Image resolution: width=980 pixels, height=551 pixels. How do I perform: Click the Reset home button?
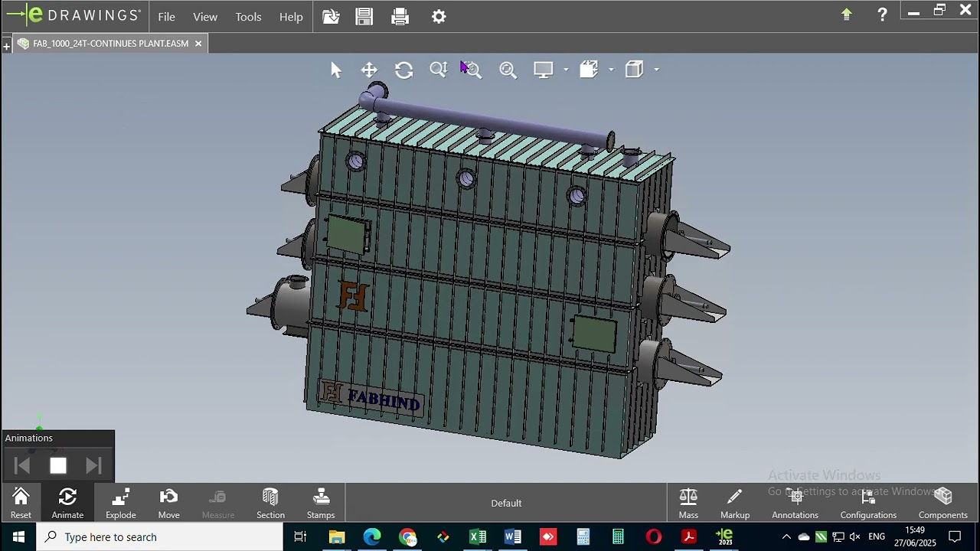coord(21,503)
